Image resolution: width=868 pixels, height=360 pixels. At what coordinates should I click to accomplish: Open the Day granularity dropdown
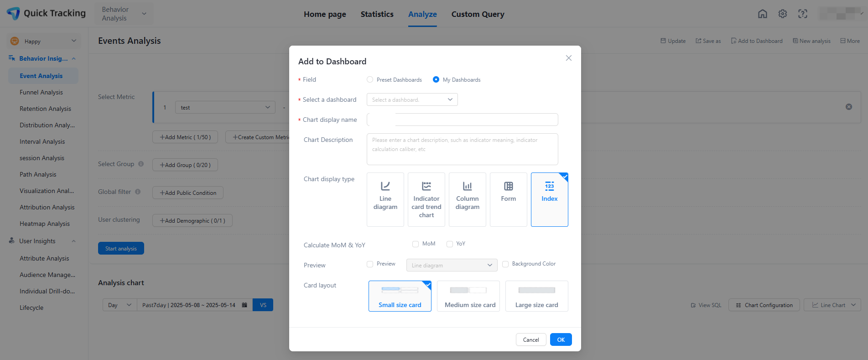click(x=120, y=305)
